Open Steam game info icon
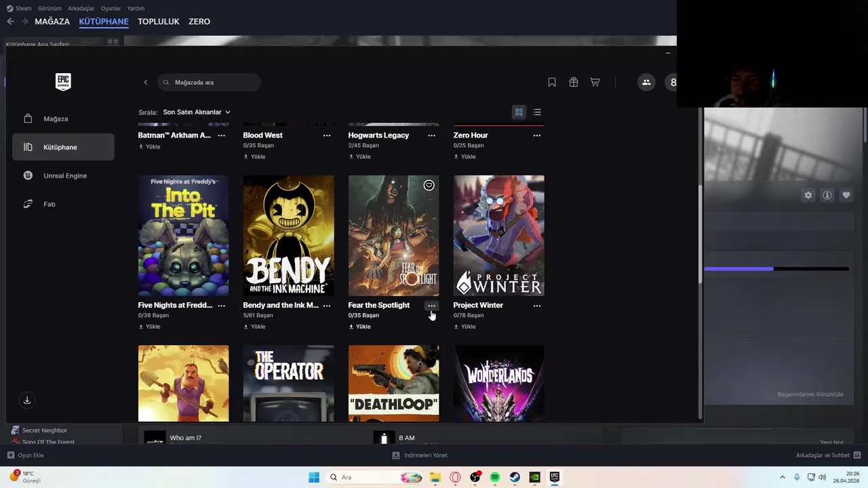Image resolution: width=868 pixels, height=488 pixels. 827,195
